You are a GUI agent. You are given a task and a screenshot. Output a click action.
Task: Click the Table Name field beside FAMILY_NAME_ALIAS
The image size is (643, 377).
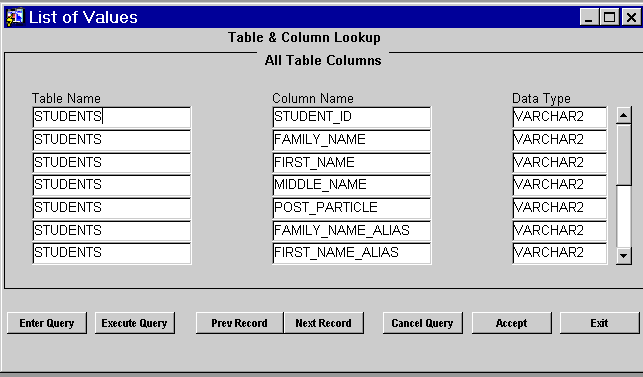pyautogui.click(x=112, y=231)
